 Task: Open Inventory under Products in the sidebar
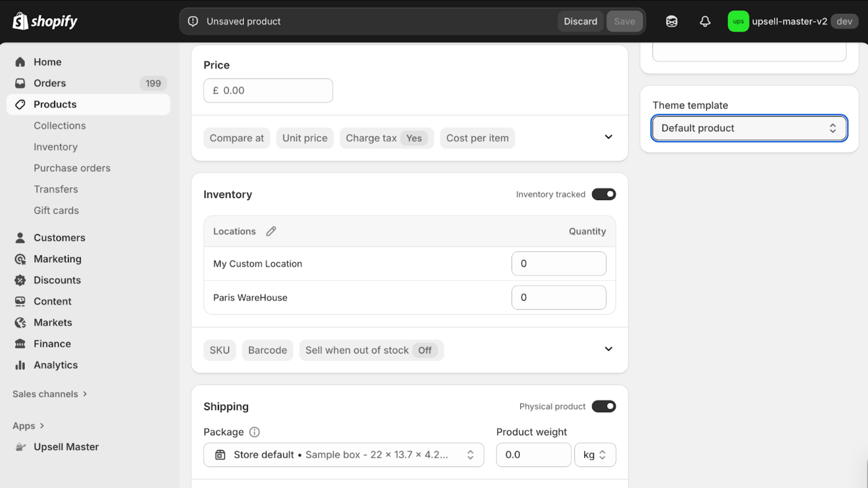pos(56,147)
